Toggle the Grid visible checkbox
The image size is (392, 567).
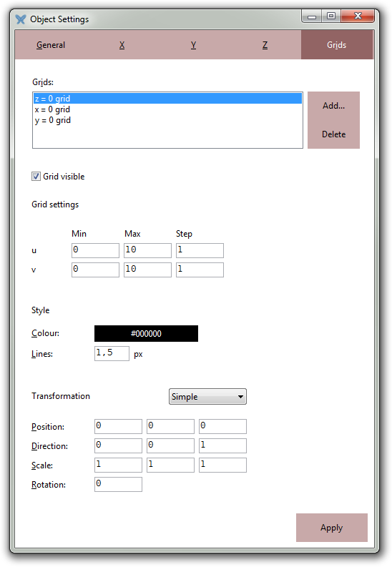coord(36,177)
